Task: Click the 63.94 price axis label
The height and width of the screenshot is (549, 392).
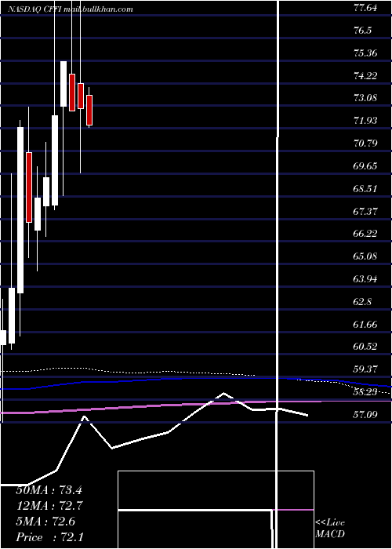Action: 365,279
